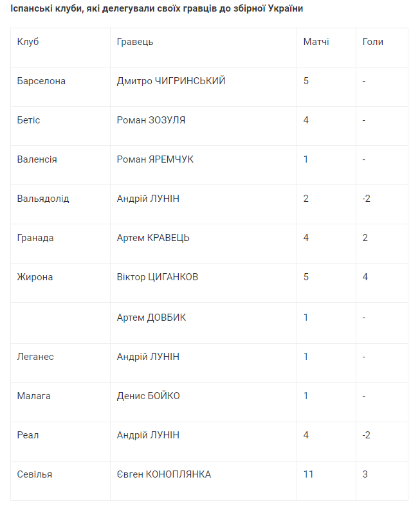Click player Артем ДОВБИК

click(151, 318)
